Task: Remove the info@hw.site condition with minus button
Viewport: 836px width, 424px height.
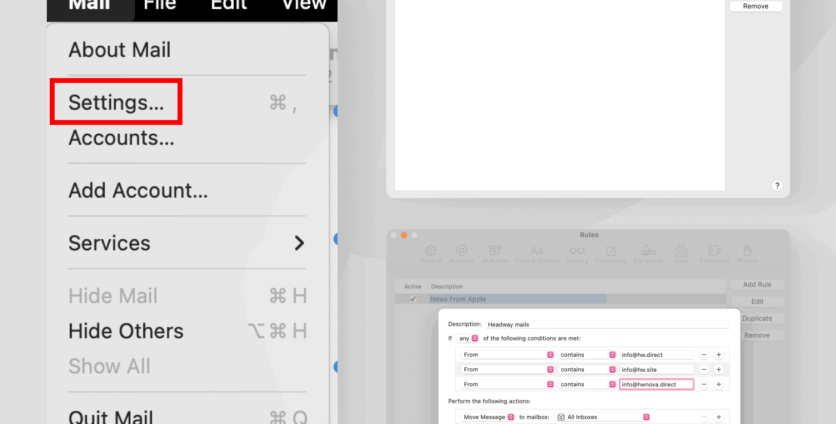Action: [703, 369]
